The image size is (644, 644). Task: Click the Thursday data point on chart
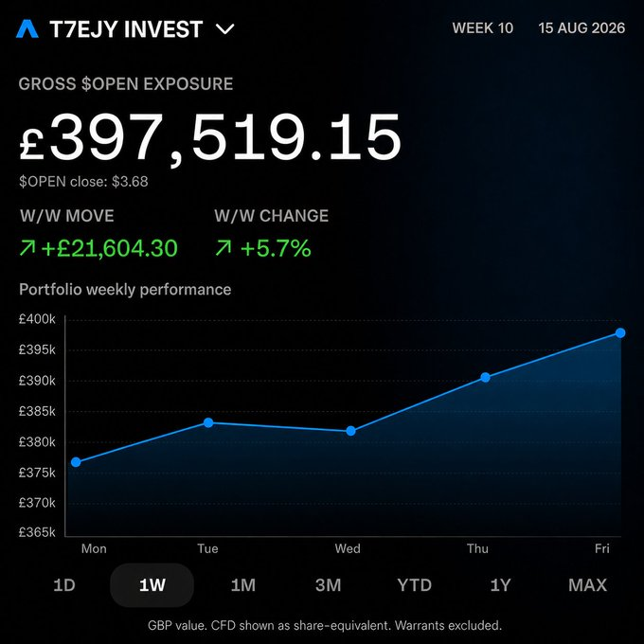486,377
